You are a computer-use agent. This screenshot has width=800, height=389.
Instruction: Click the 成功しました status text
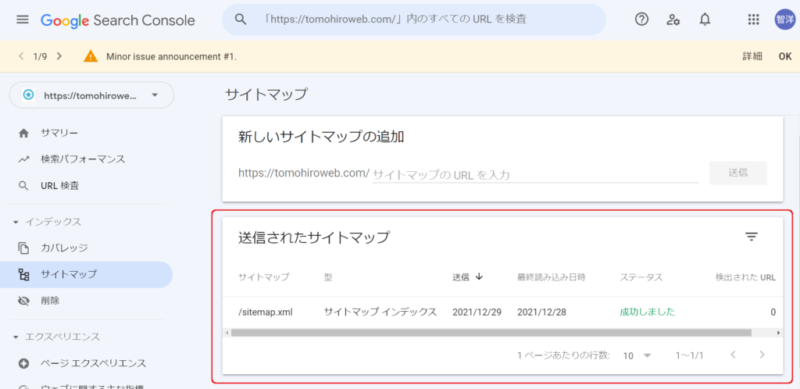[x=647, y=311]
